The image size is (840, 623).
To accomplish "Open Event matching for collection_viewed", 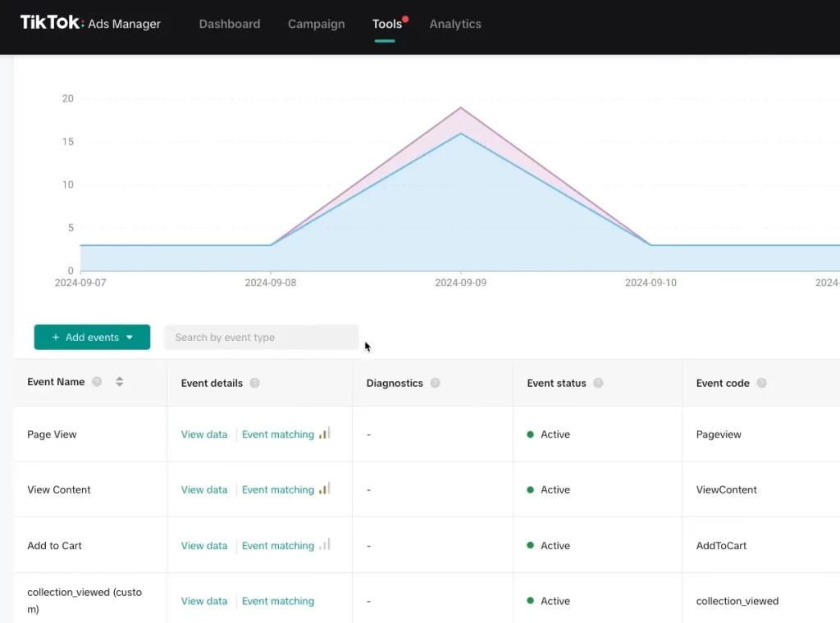I will (278, 601).
